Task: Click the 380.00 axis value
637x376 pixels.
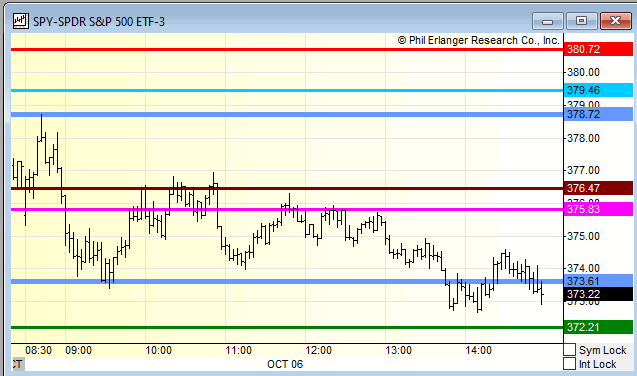Action: pyautogui.click(x=583, y=72)
